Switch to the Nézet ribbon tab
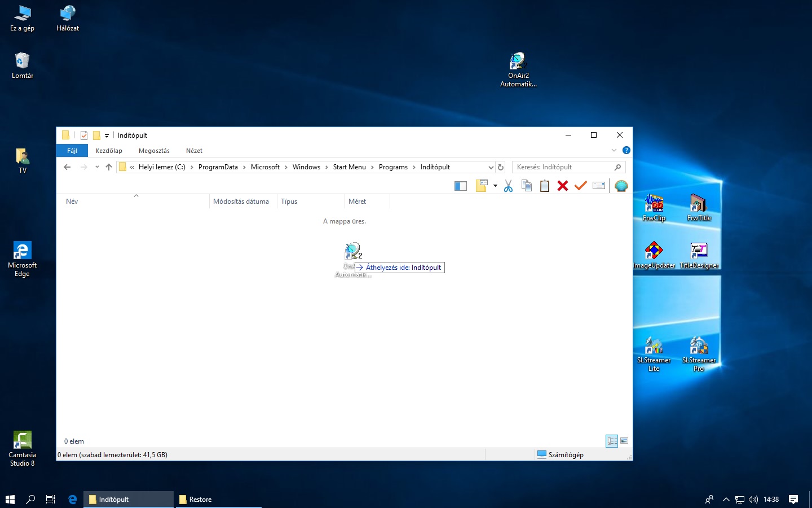 [194, 151]
